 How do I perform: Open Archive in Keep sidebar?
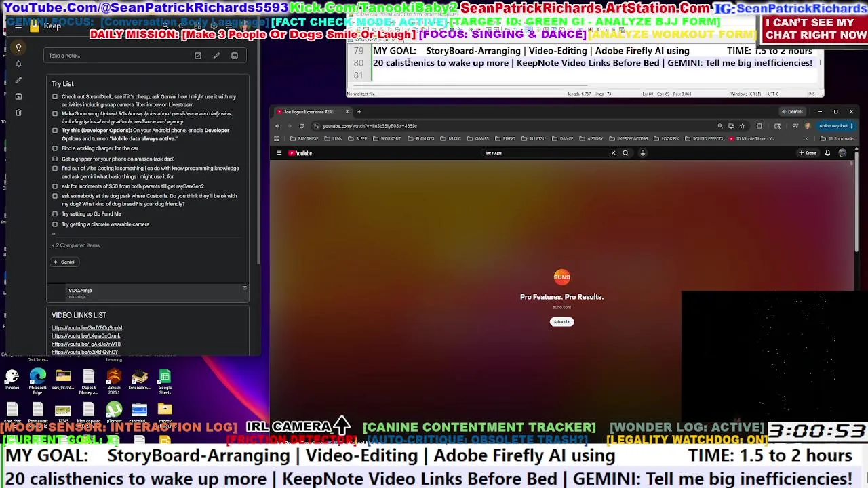click(x=19, y=96)
